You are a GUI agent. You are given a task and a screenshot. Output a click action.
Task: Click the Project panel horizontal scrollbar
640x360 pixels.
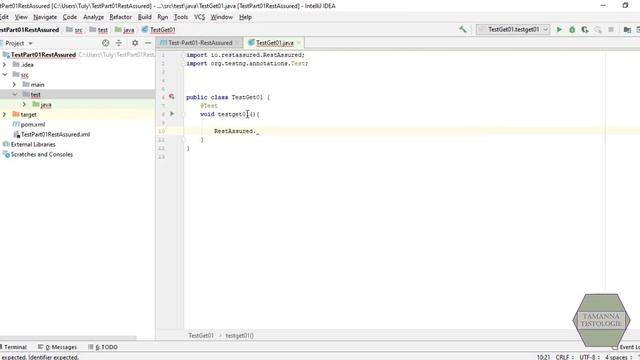pos(68,338)
